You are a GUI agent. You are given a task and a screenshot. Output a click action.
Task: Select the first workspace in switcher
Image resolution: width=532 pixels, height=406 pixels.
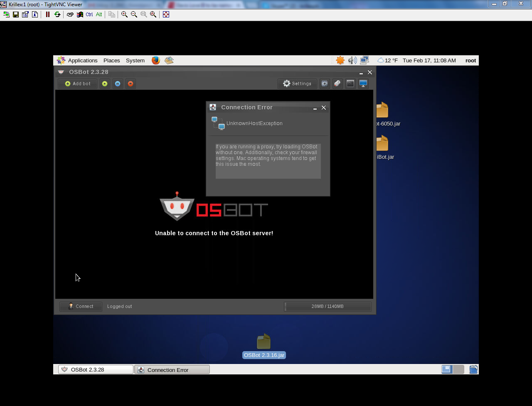447,369
